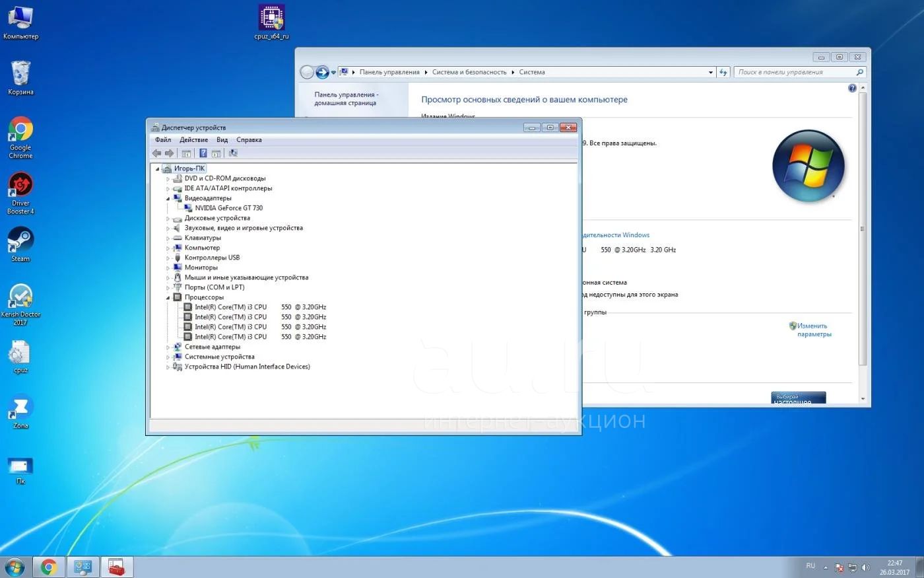Viewport: 924px width, 578px height.
Task: Select the Kerish Doctor 2017 desktop shortcut
Action: (20, 305)
